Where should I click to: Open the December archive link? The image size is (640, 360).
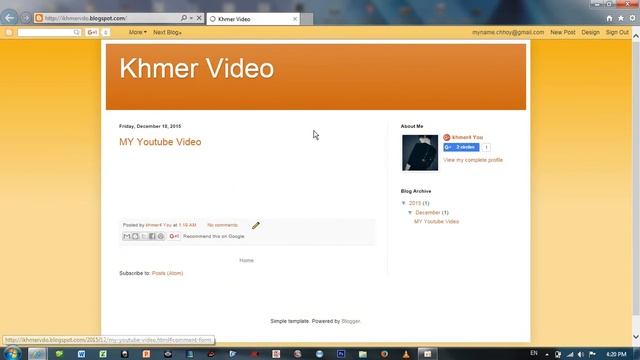428,213
